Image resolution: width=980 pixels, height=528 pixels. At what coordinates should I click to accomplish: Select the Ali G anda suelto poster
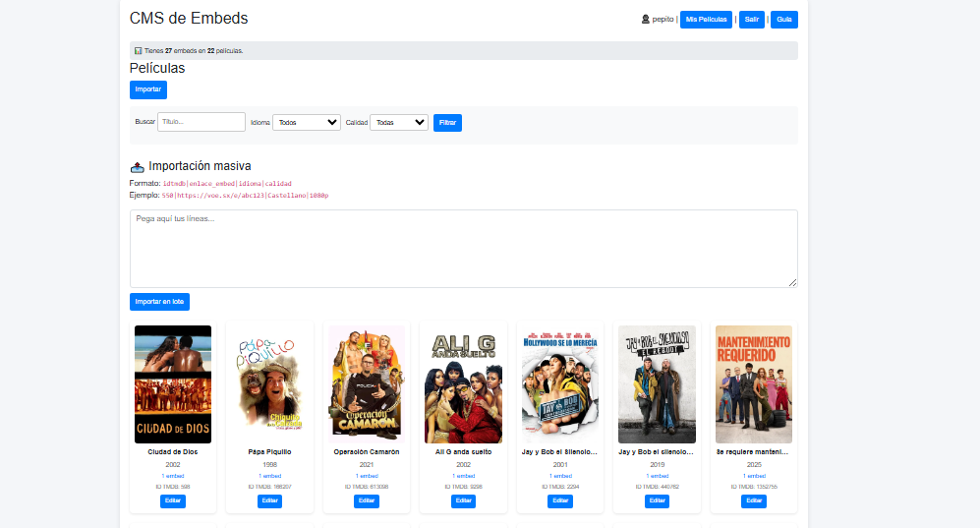tap(463, 384)
